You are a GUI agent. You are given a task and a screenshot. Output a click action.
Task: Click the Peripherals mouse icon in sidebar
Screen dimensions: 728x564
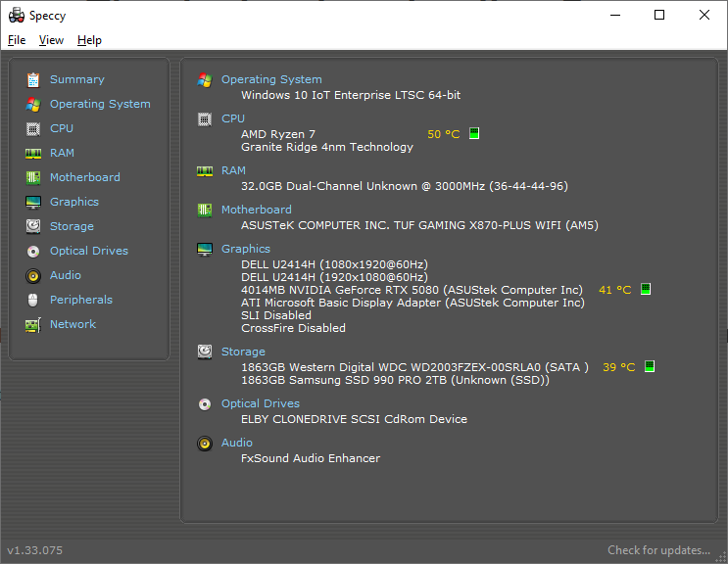click(x=33, y=300)
